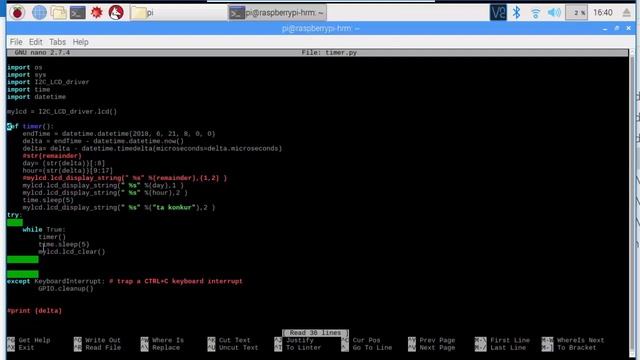Open the file manager icon
The image size is (640, 360).
click(x=58, y=13)
